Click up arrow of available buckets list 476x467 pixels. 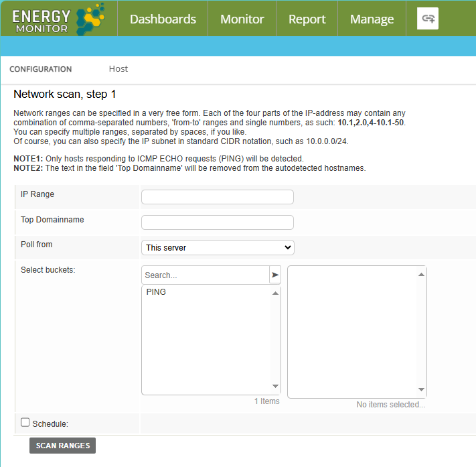274,293
